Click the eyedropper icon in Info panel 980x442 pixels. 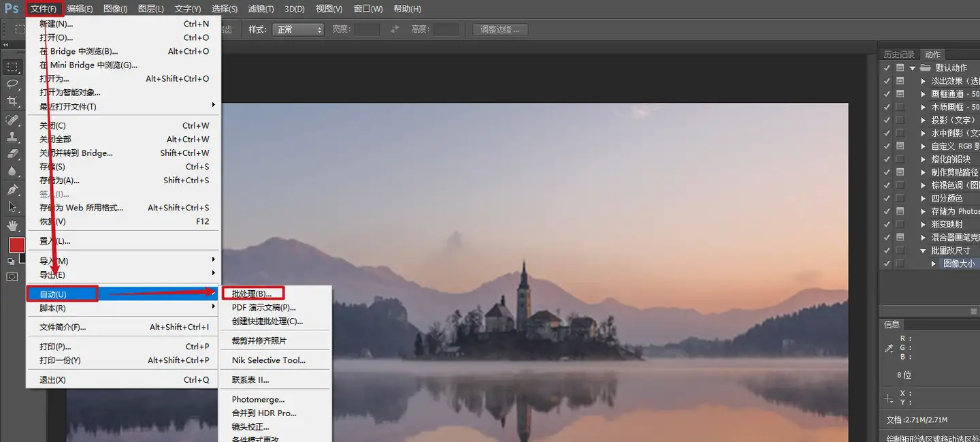pyautogui.click(x=888, y=348)
